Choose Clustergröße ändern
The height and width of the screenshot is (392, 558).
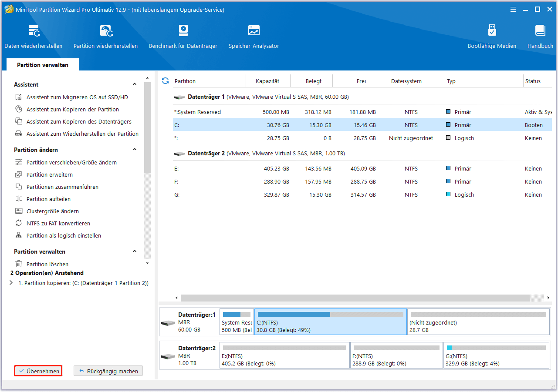pos(53,211)
